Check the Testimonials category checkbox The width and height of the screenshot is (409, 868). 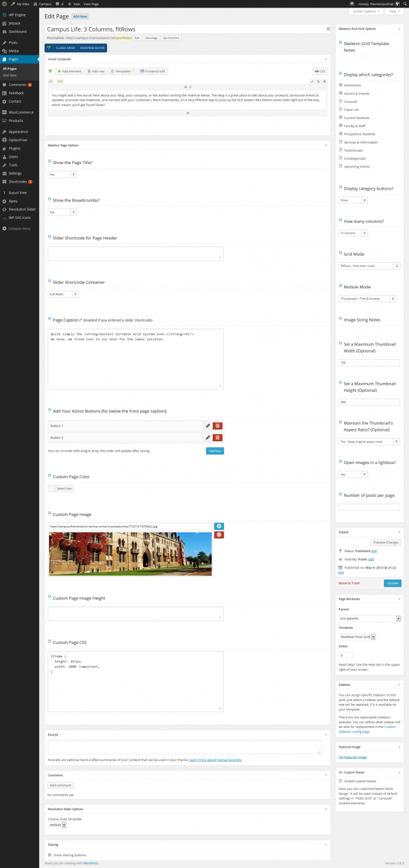coord(341,151)
